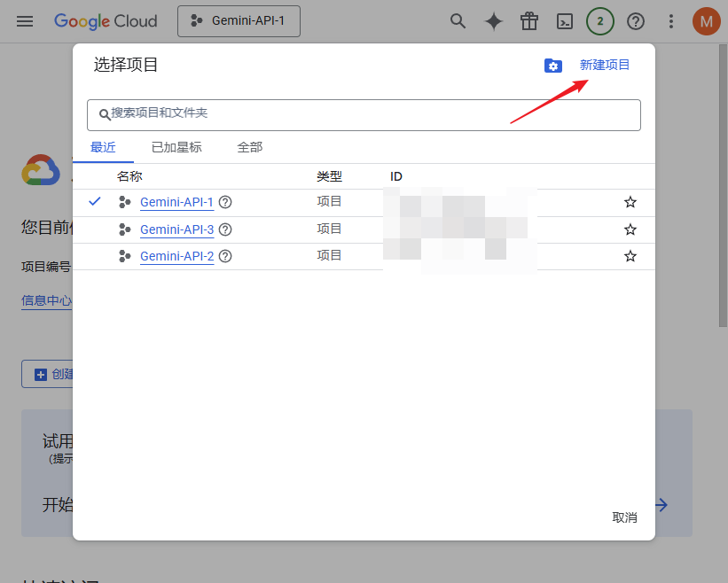The width and height of the screenshot is (728, 583).
Task: Click the Google Cloud logo
Action: pyautogui.click(x=106, y=21)
